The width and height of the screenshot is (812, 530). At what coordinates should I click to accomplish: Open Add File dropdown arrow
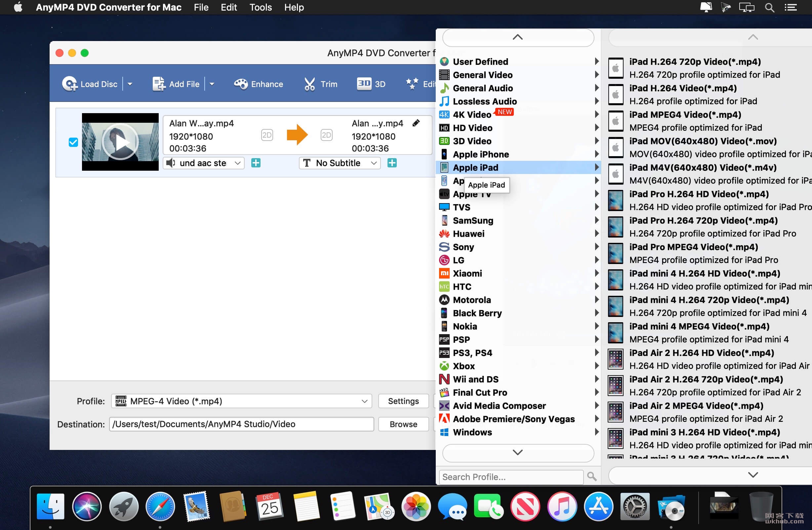tap(212, 84)
